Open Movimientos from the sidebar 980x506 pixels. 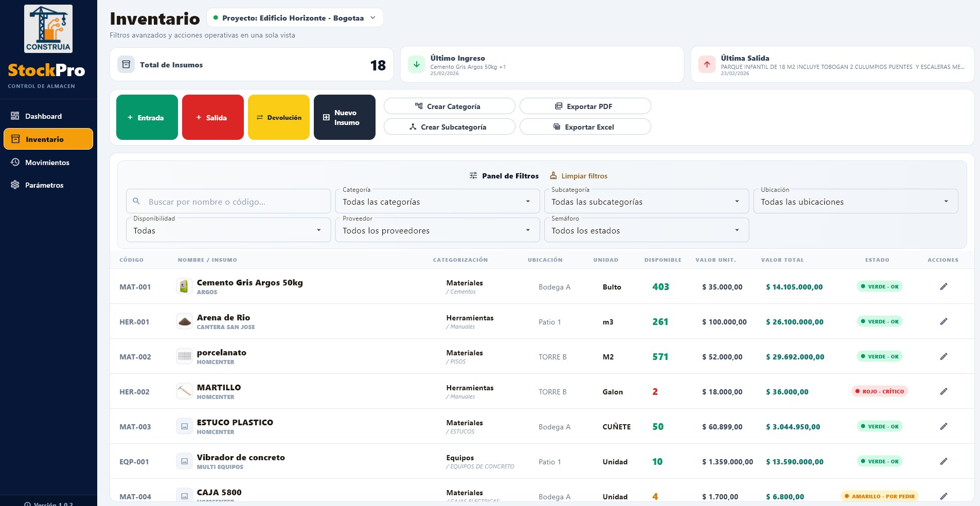pyautogui.click(x=48, y=162)
